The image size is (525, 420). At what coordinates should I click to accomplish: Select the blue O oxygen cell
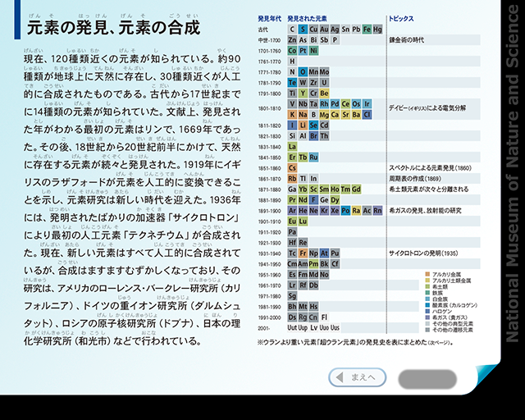[303, 72]
